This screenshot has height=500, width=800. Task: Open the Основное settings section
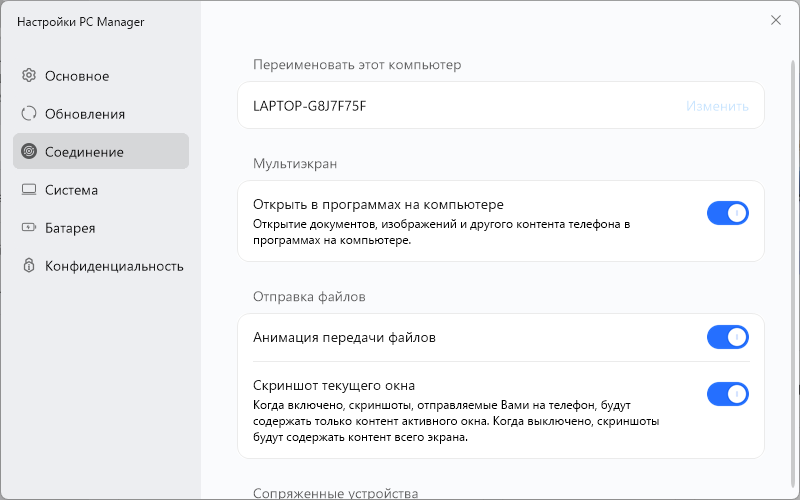tap(77, 76)
